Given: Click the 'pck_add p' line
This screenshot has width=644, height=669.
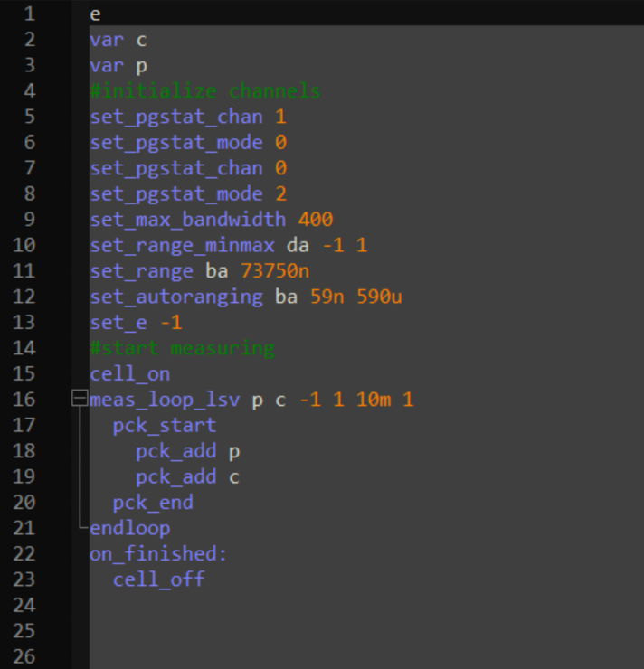Looking at the screenshot, I should pos(187,451).
